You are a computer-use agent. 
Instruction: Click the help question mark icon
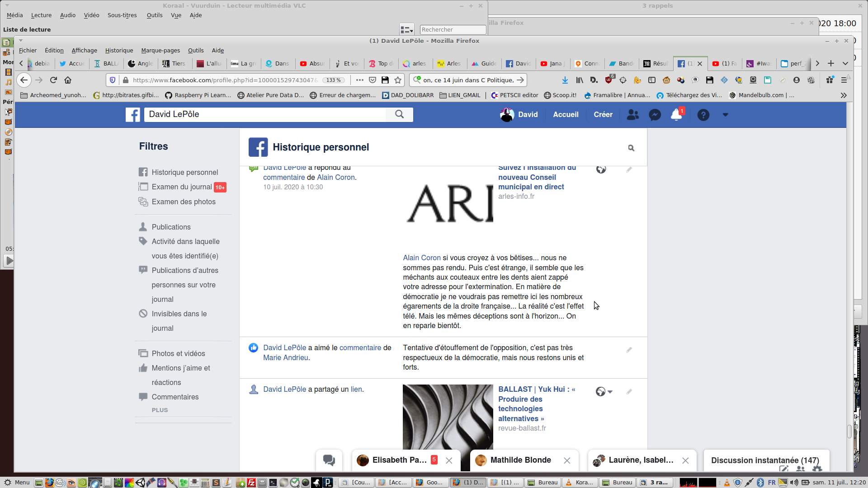(x=703, y=115)
